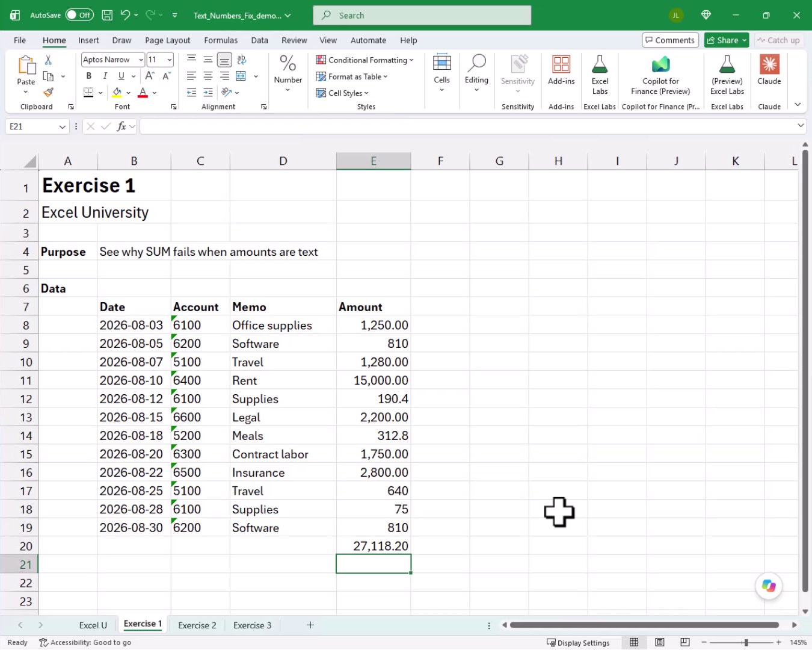Click the Decrease Font Size icon
This screenshot has height=650, width=812.
tap(167, 76)
